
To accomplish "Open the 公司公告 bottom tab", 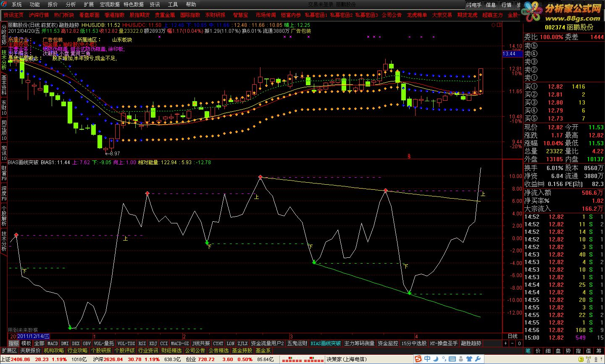I will 195,350.
